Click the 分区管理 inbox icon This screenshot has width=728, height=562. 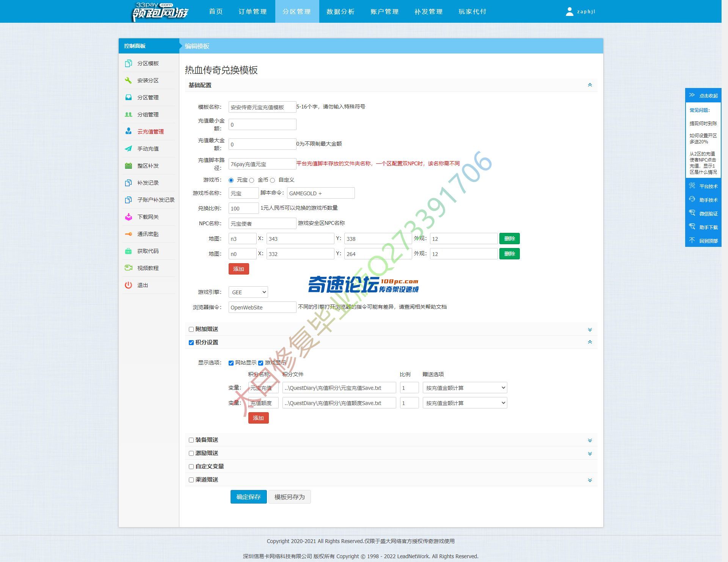129,97
